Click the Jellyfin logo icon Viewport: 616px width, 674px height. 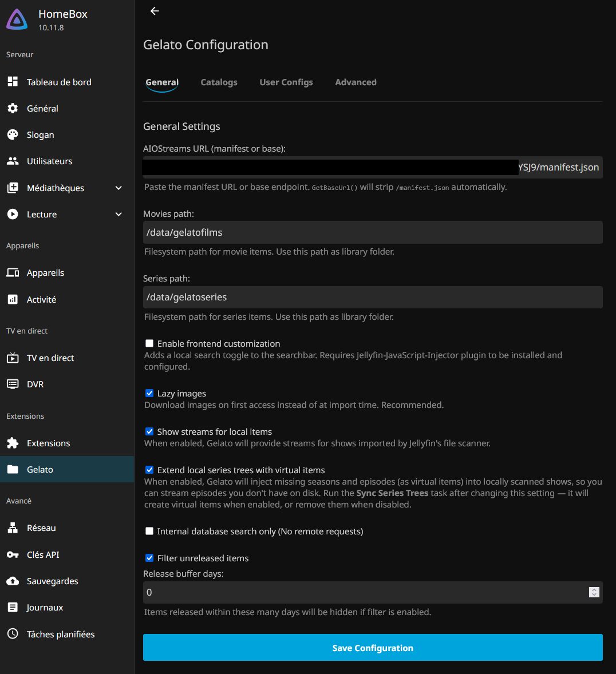pos(17,19)
